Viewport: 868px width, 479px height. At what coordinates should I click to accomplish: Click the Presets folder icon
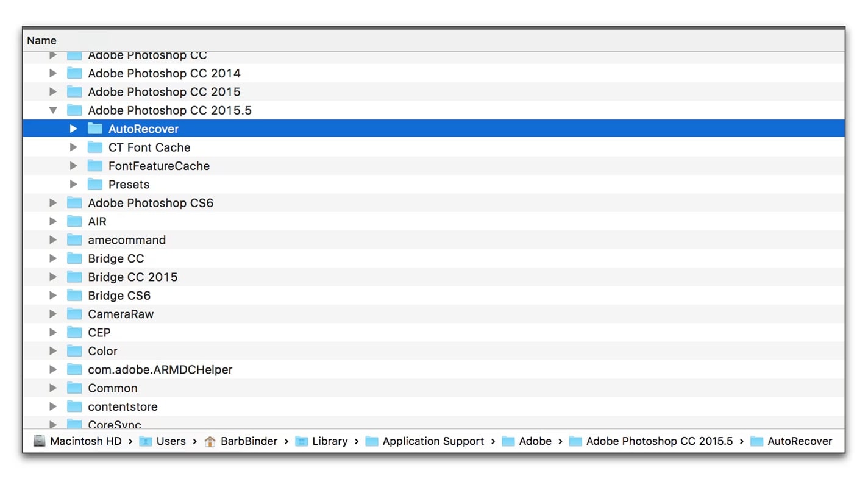point(94,184)
